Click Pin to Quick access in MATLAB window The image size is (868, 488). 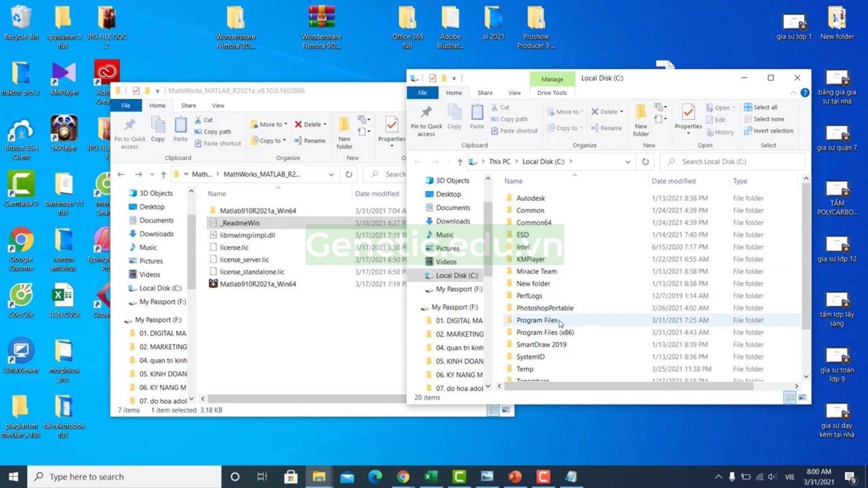(x=130, y=133)
